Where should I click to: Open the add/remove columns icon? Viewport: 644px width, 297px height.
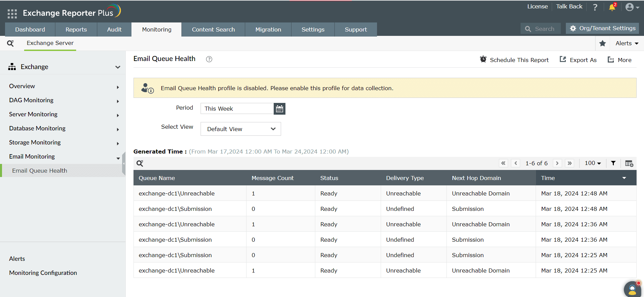(x=629, y=163)
